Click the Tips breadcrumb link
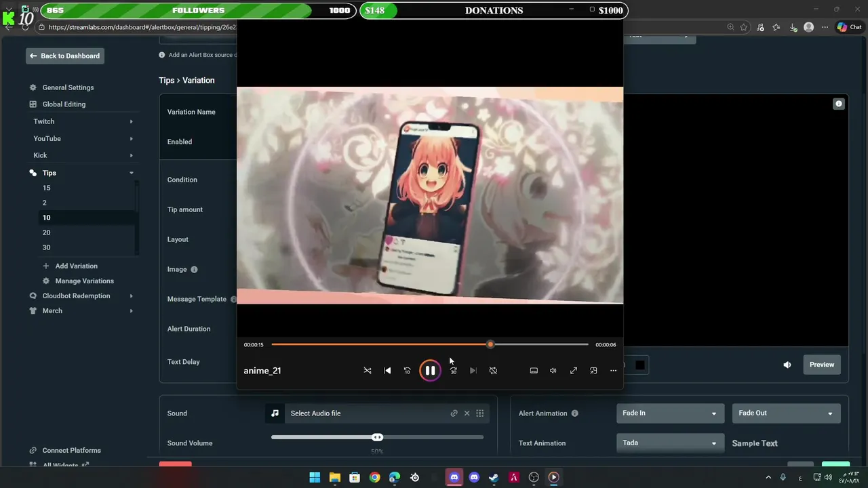 coord(166,80)
